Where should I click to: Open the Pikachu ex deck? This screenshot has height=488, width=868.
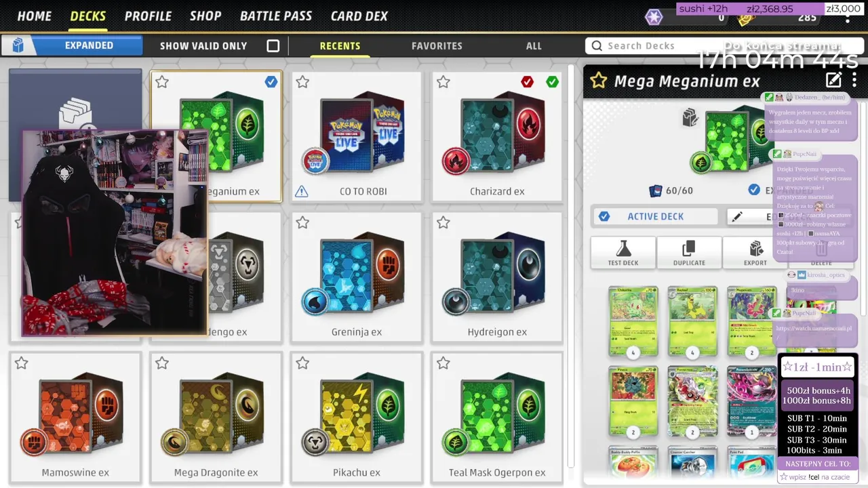coord(357,416)
